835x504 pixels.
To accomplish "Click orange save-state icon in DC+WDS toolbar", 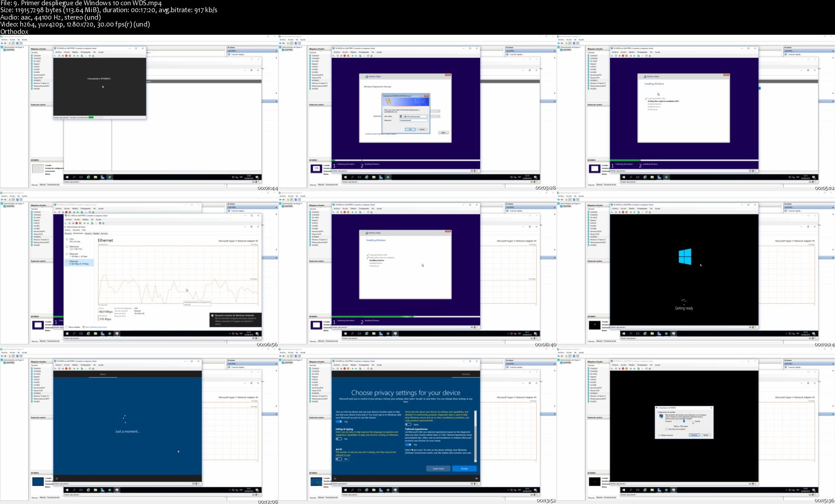I will click(80, 223).
